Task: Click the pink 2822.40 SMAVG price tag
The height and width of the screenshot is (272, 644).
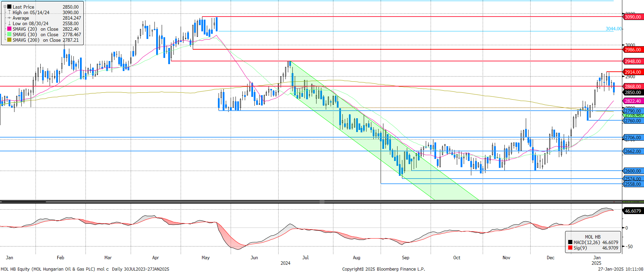Action: pyautogui.click(x=633, y=101)
